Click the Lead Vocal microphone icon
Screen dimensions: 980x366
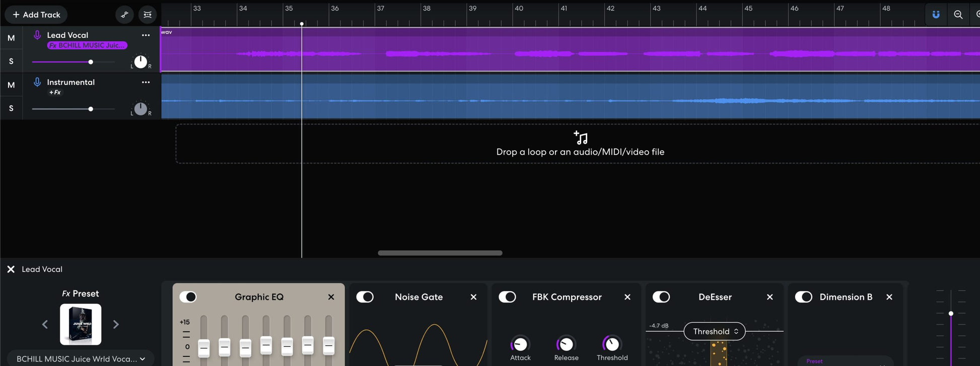click(37, 35)
